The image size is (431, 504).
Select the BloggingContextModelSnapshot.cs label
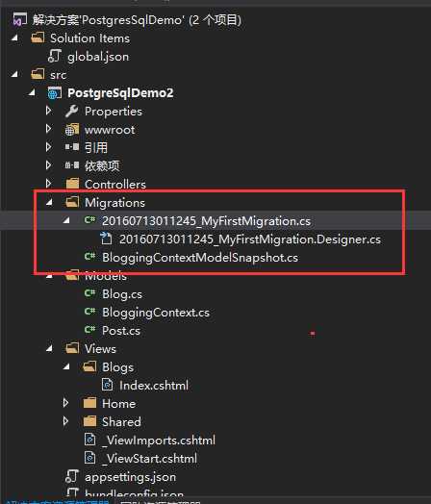[x=200, y=258]
